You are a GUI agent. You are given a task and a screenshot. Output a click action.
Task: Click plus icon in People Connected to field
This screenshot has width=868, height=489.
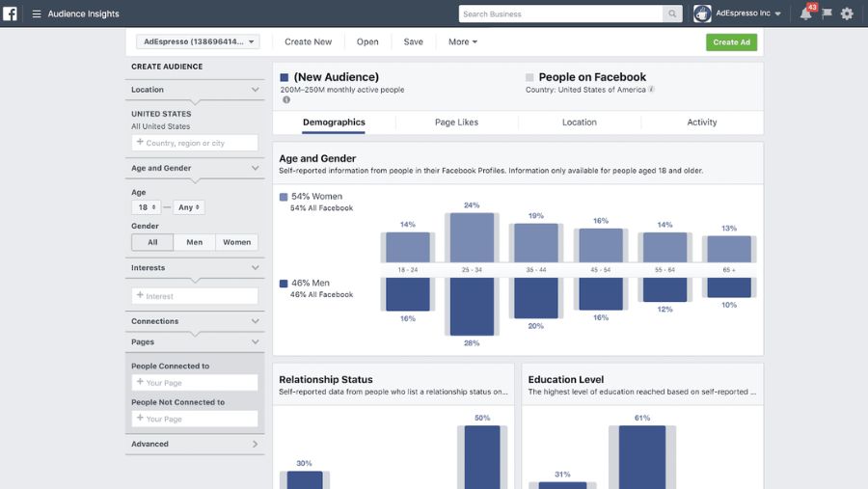(140, 382)
